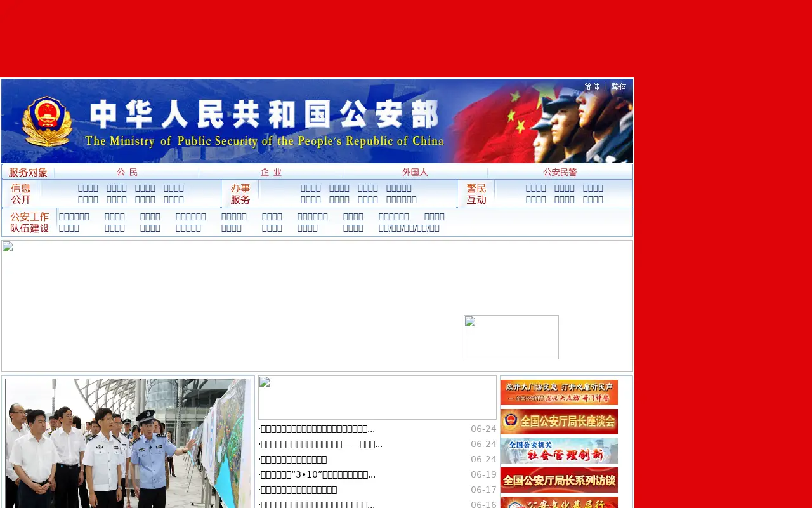Click the 公安工作队伍建设 section heading
Image resolution: width=812 pixels, height=508 pixels.
30,222
